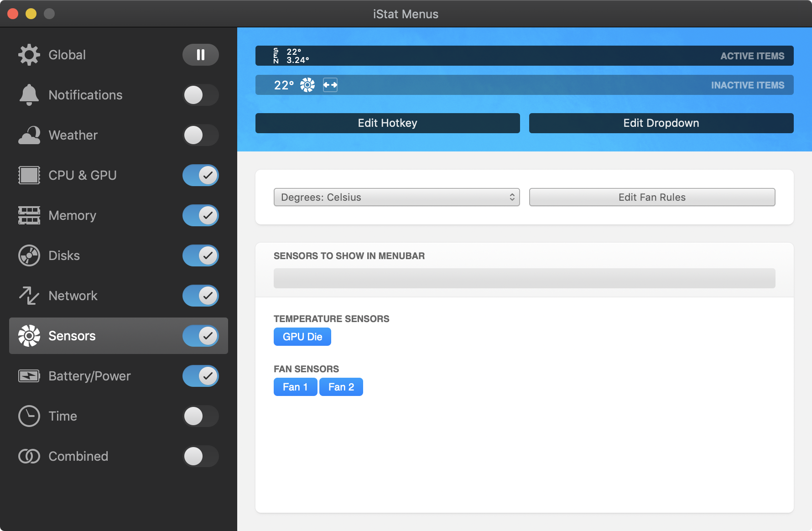Enable the Weather toggle
Image resolution: width=812 pixels, height=531 pixels.
click(x=201, y=135)
